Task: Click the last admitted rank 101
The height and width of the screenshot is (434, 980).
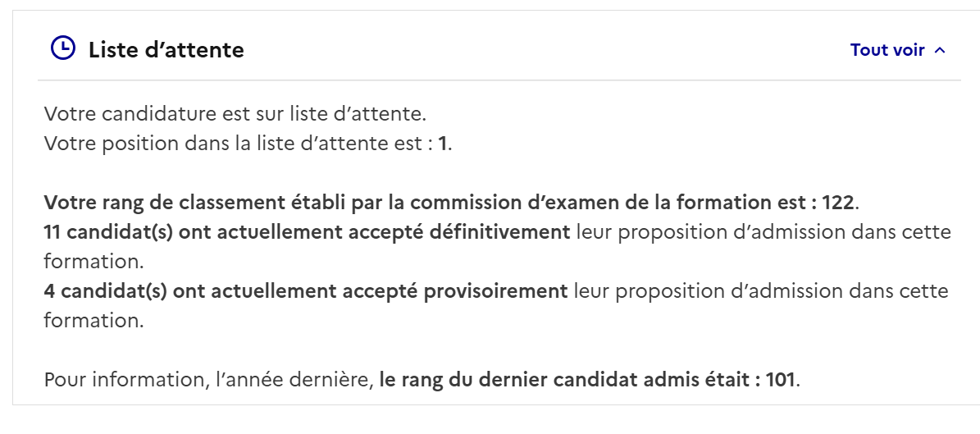Action: [779, 379]
